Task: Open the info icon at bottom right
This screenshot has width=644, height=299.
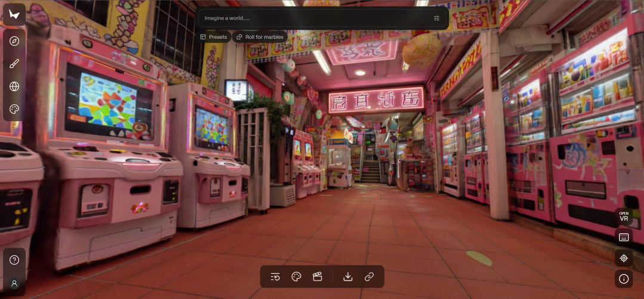Action: click(624, 279)
